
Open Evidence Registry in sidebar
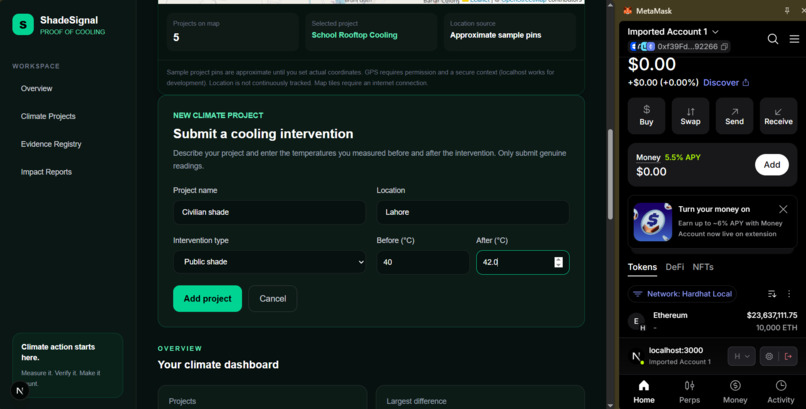[51, 144]
